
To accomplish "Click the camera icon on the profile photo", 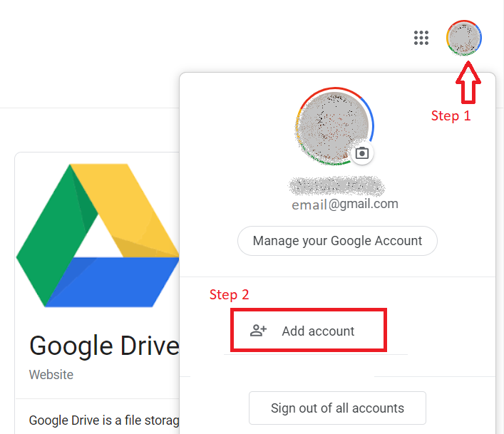I will pos(362,153).
